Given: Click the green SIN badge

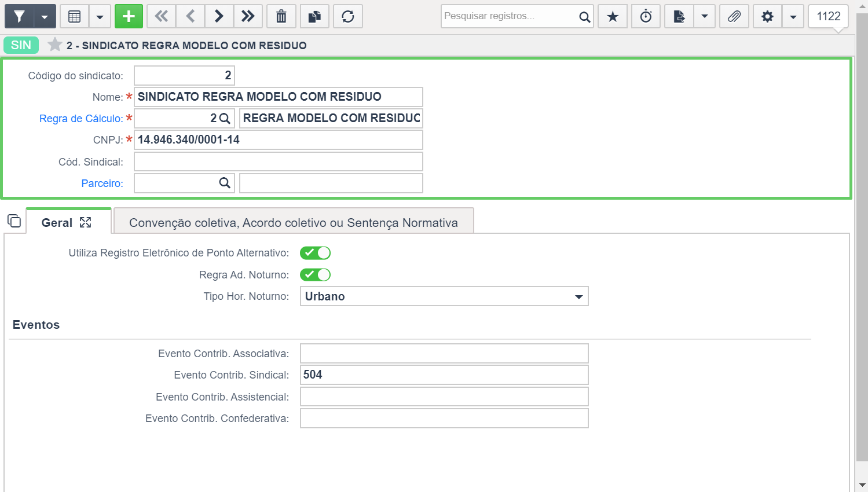Looking at the screenshot, I should 21,45.
